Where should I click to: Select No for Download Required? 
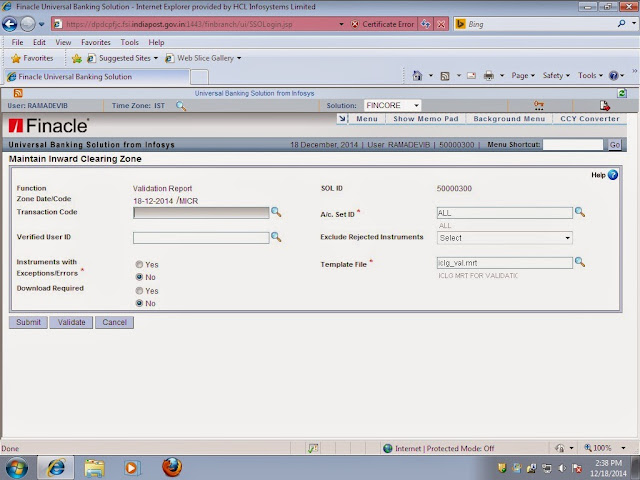coord(139,303)
